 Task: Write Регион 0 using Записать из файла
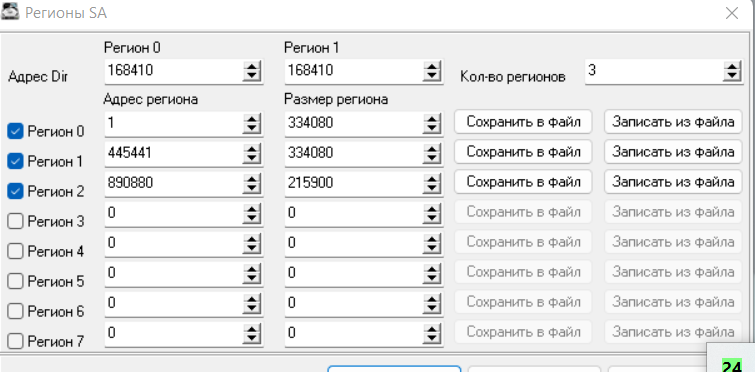673,122
